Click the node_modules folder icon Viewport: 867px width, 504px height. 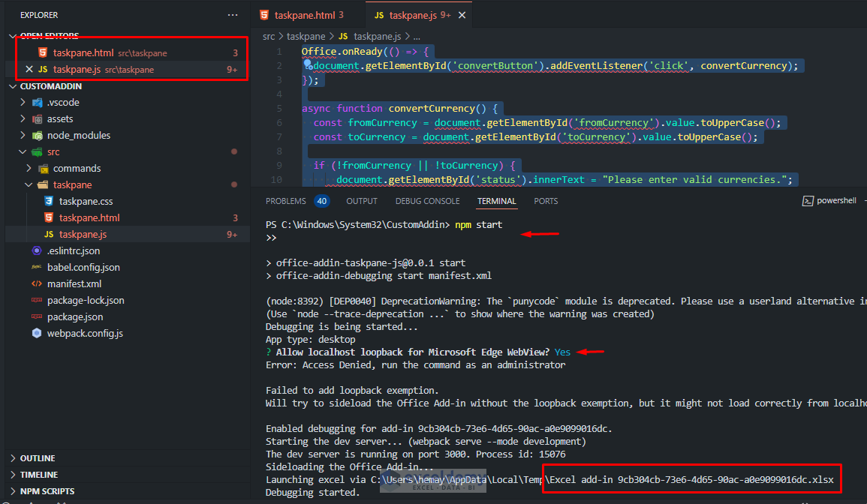tap(37, 136)
